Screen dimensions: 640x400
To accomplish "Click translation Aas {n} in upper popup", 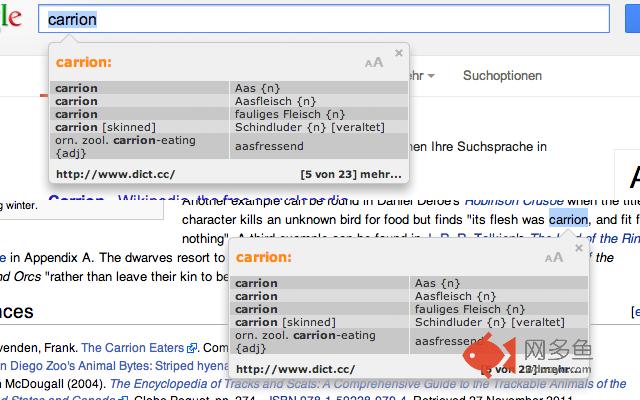I will click(258, 88).
